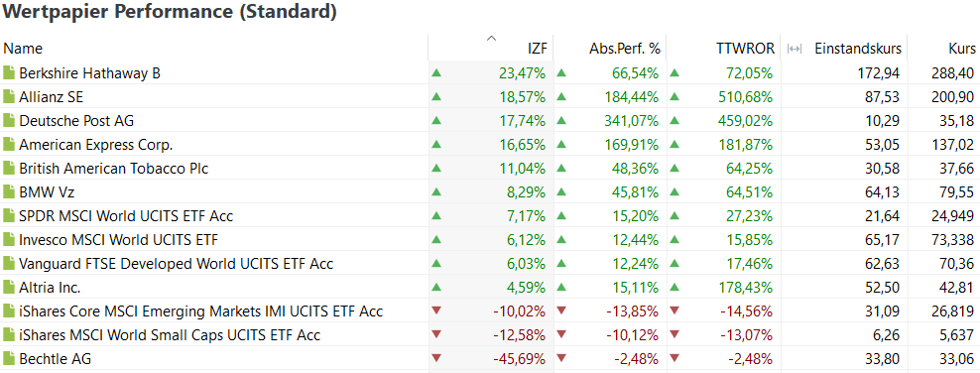Click the Einstandskurs column header
Screen dimensions: 980x373
pos(857,49)
